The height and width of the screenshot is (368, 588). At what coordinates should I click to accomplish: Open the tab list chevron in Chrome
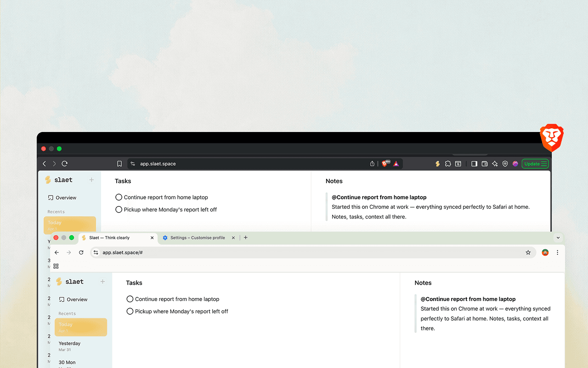558,237
